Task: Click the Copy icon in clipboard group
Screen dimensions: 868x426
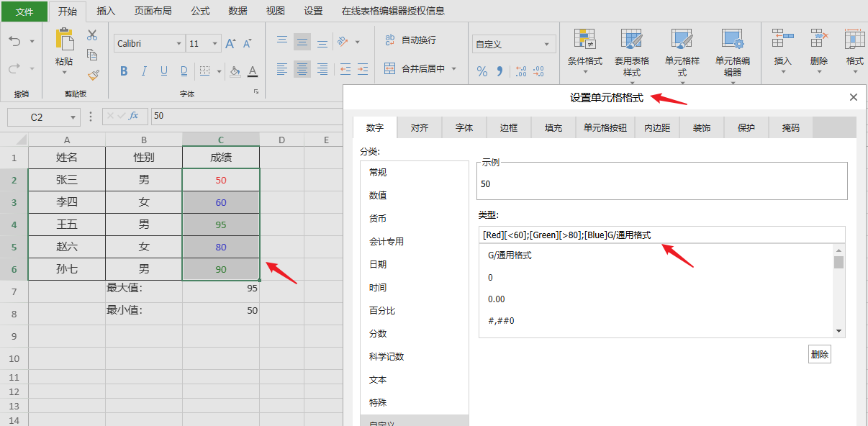Action: (92, 55)
